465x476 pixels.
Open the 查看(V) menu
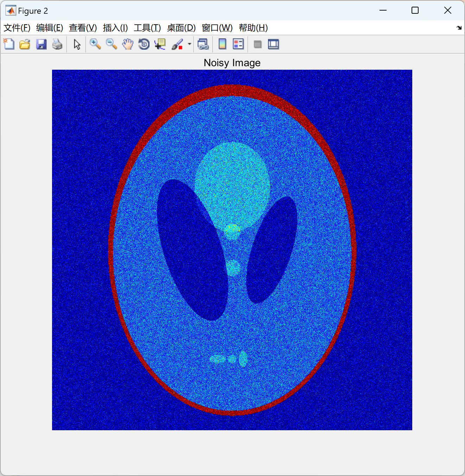coord(83,28)
